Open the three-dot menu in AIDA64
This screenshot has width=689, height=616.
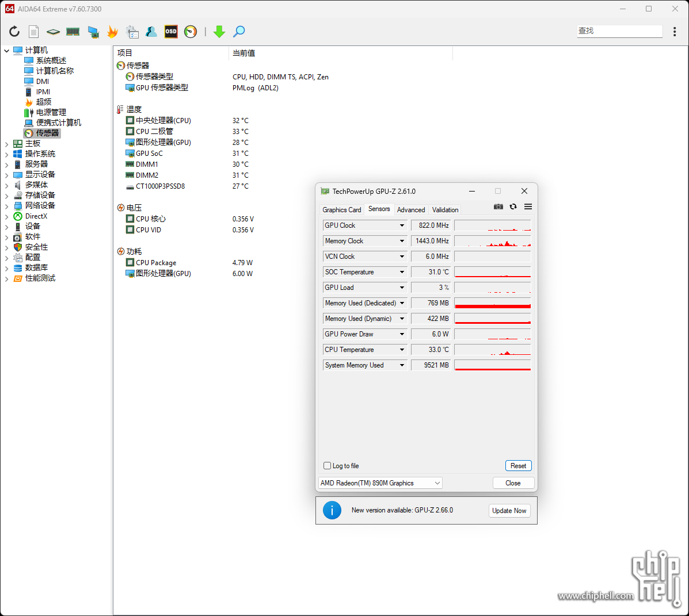click(x=675, y=32)
